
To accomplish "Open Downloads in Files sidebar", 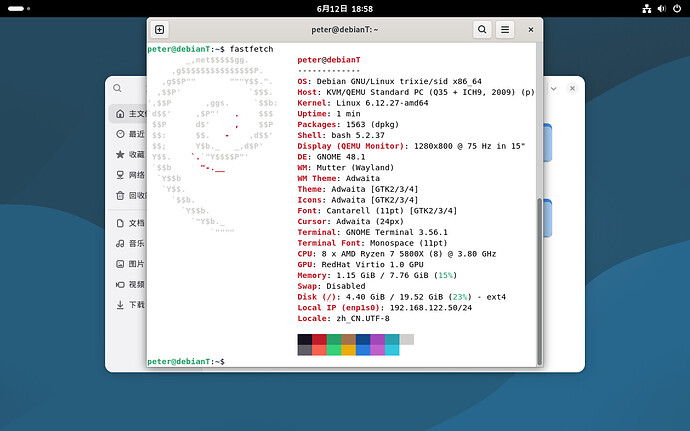I will (128, 305).
